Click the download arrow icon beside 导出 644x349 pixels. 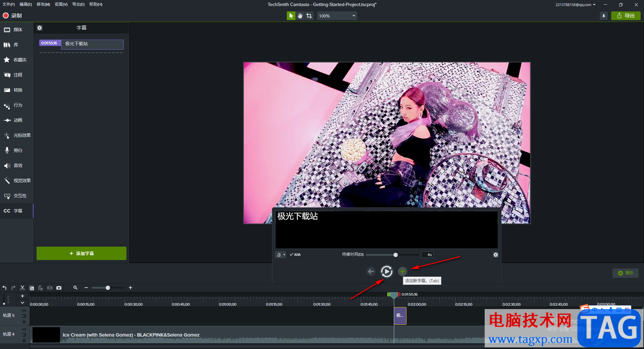[604, 16]
